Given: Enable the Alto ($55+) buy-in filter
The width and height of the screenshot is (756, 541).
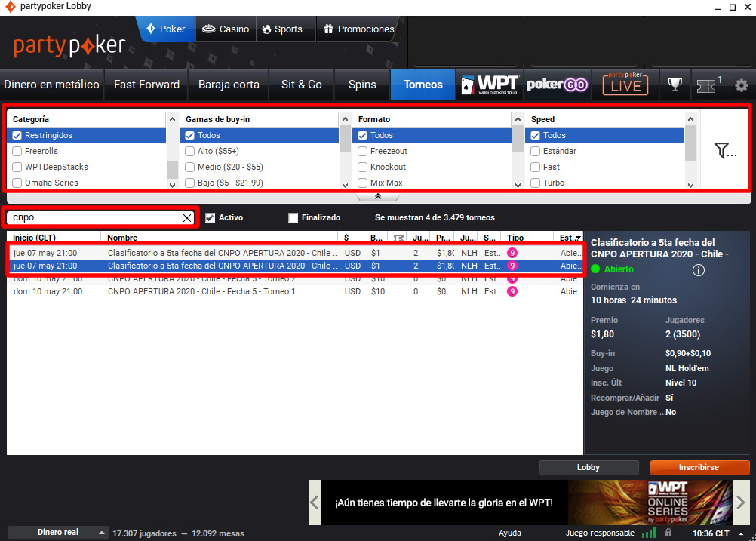Looking at the screenshot, I should [x=189, y=152].
